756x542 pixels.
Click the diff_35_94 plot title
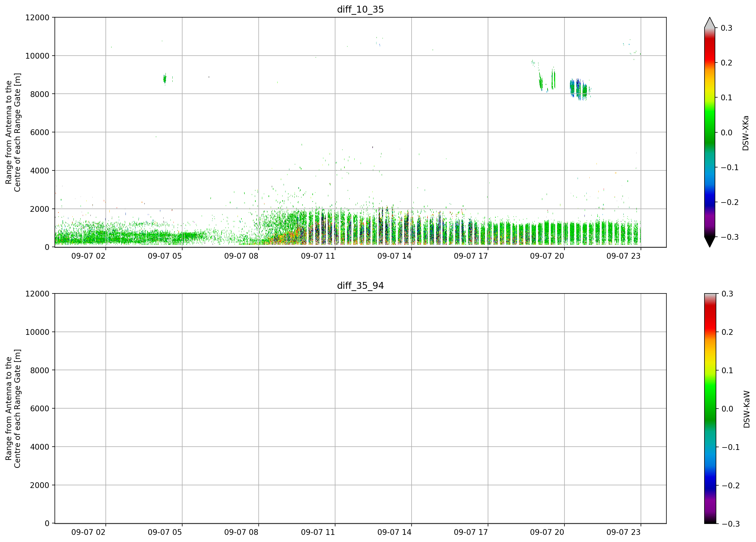click(360, 286)
